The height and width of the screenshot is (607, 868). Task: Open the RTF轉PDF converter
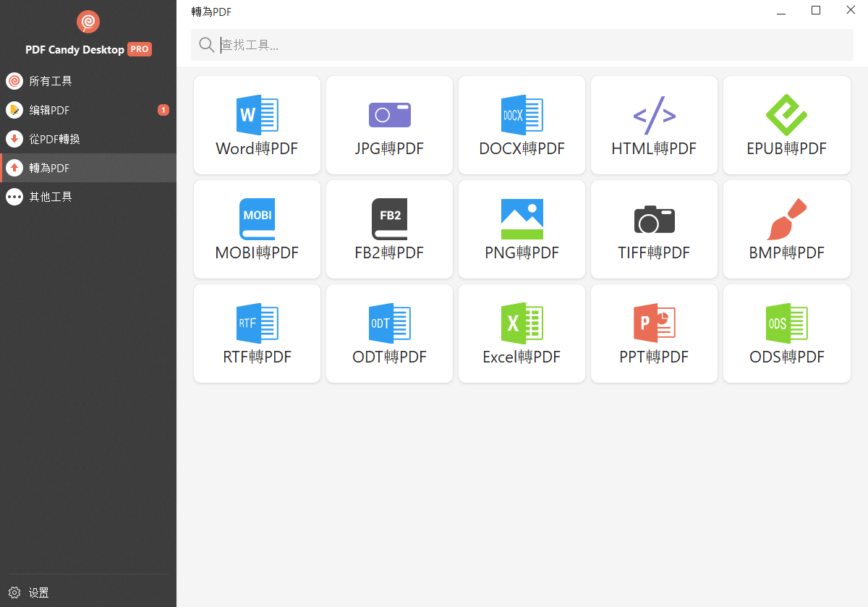click(x=257, y=334)
